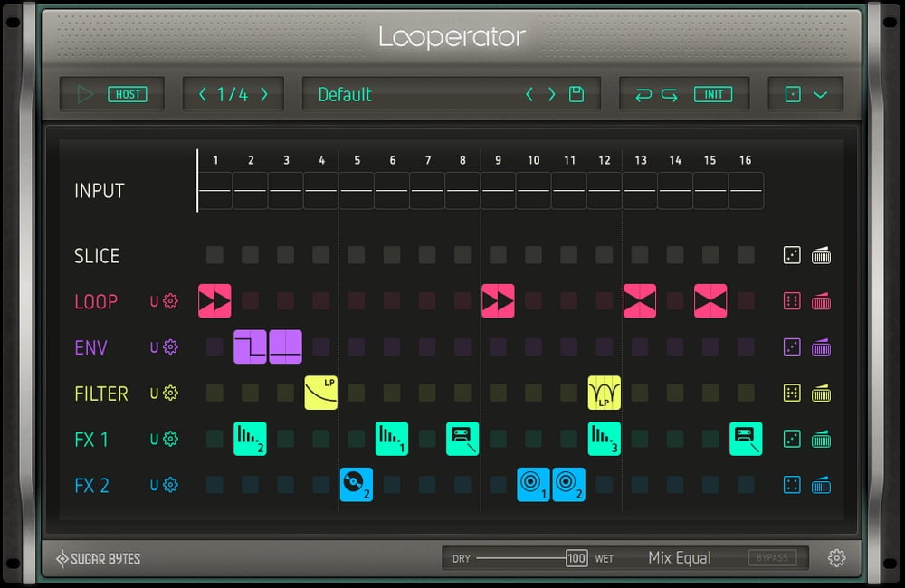This screenshot has width=905, height=588.
Task: Randomize the SLICE row with dice icon
Action: 792,255
